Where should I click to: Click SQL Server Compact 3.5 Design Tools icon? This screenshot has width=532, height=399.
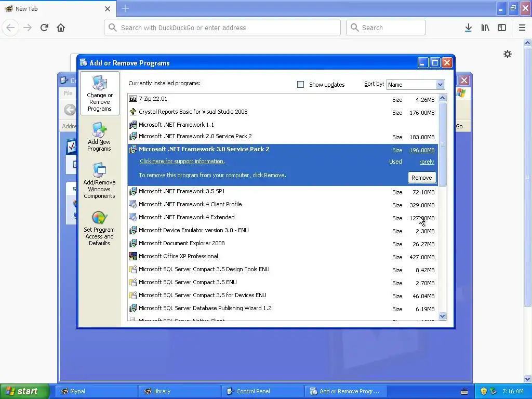(133, 269)
